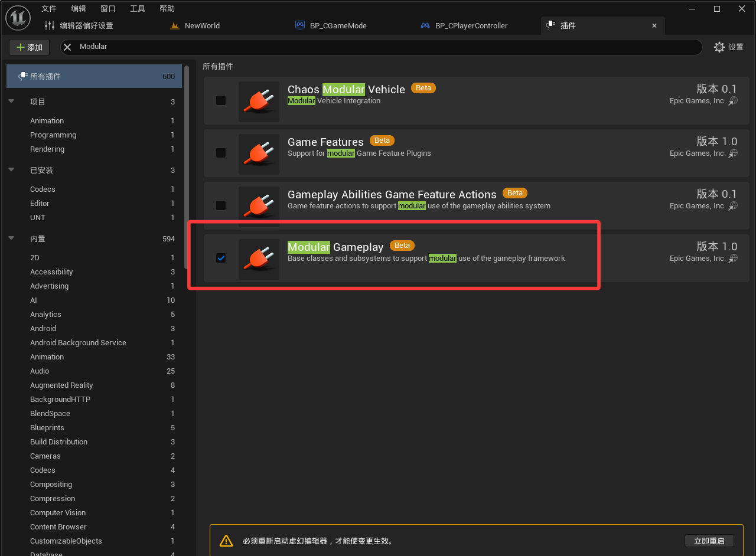Select the Analytics category
The image size is (756, 556).
[94, 314]
